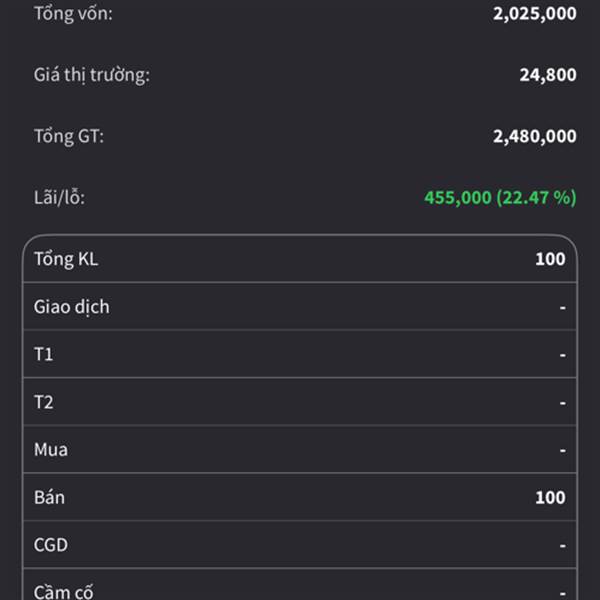Click the dash value in Mua row
Image resolution: width=600 pixels, height=600 pixels.
[x=562, y=450]
